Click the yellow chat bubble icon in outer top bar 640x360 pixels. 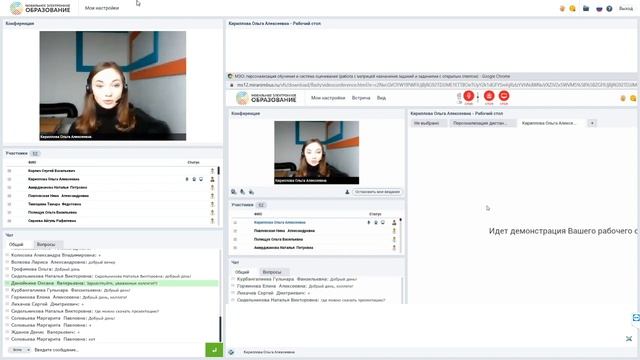(x=573, y=9)
